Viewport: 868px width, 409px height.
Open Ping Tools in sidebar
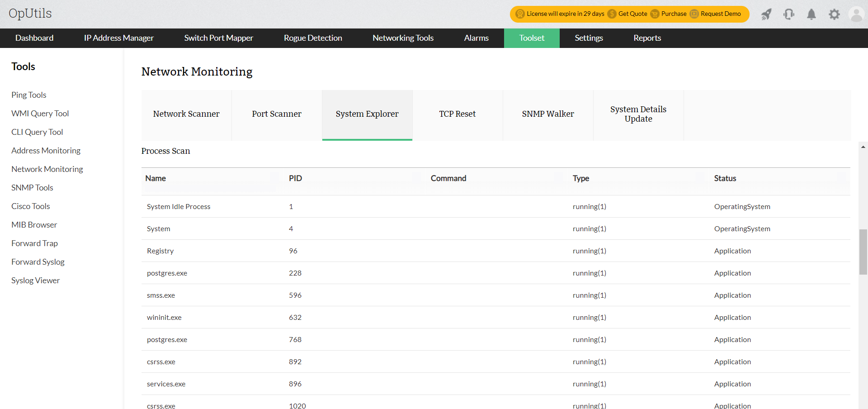[29, 95]
